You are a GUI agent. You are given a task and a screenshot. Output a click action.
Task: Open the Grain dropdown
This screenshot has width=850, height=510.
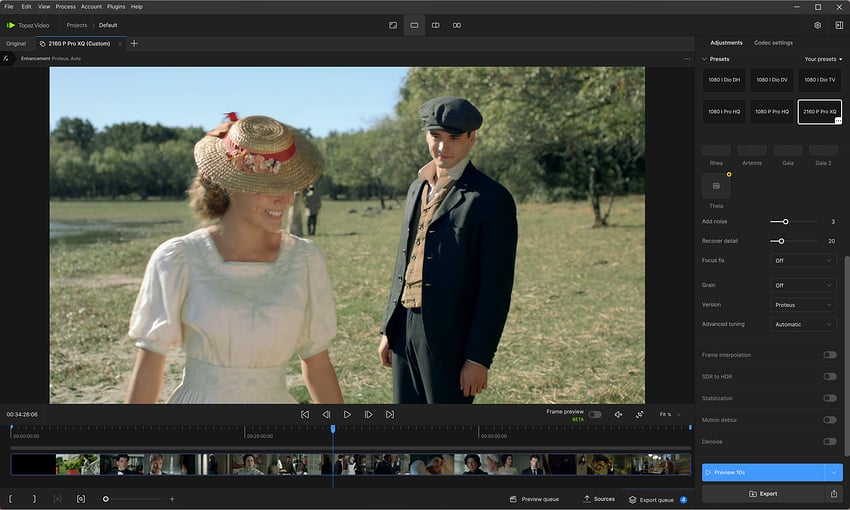tap(803, 285)
